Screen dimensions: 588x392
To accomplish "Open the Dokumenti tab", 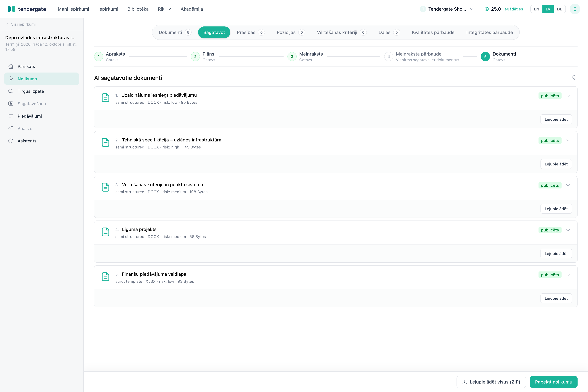I will pyautogui.click(x=175, y=32).
